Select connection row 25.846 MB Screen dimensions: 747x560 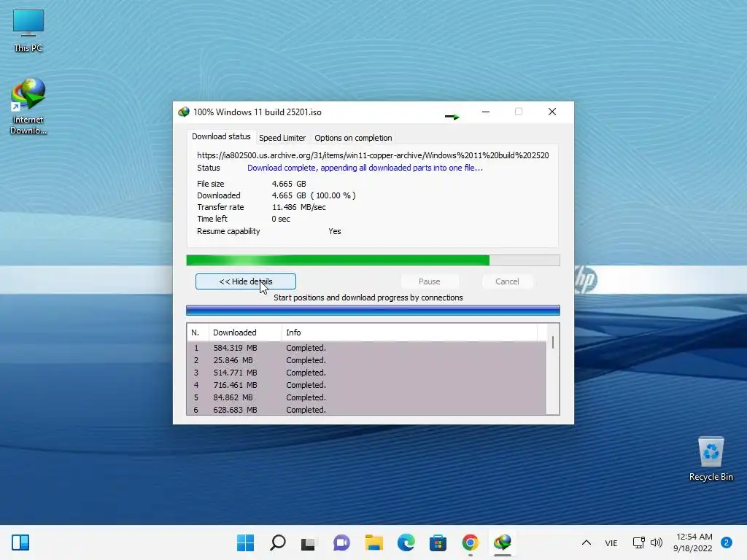point(366,360)
